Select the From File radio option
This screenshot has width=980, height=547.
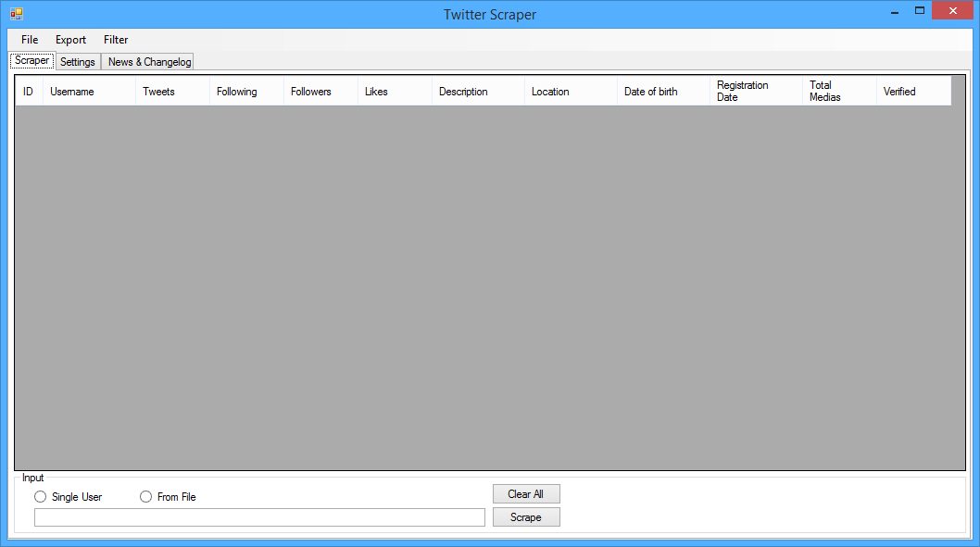click(x=169, y=497)
